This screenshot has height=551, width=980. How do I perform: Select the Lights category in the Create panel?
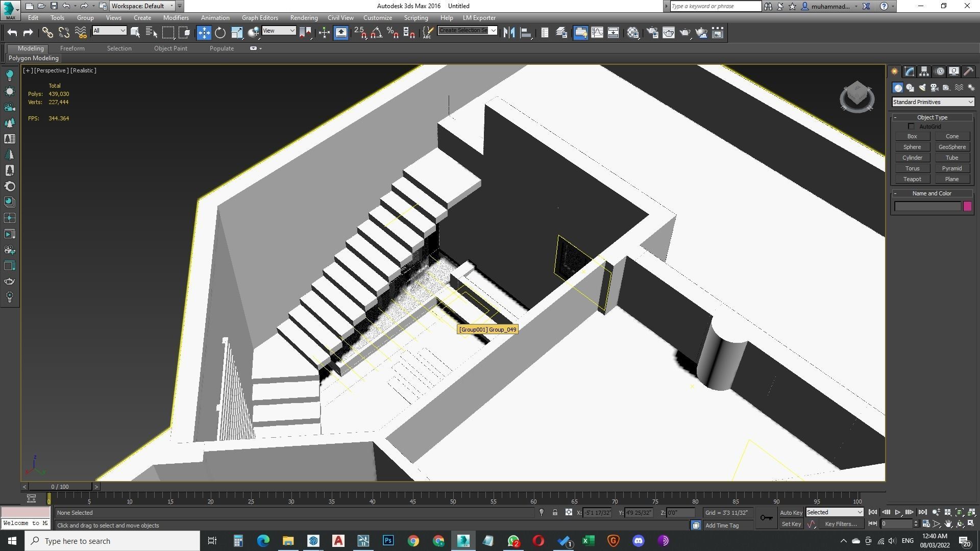922,88
